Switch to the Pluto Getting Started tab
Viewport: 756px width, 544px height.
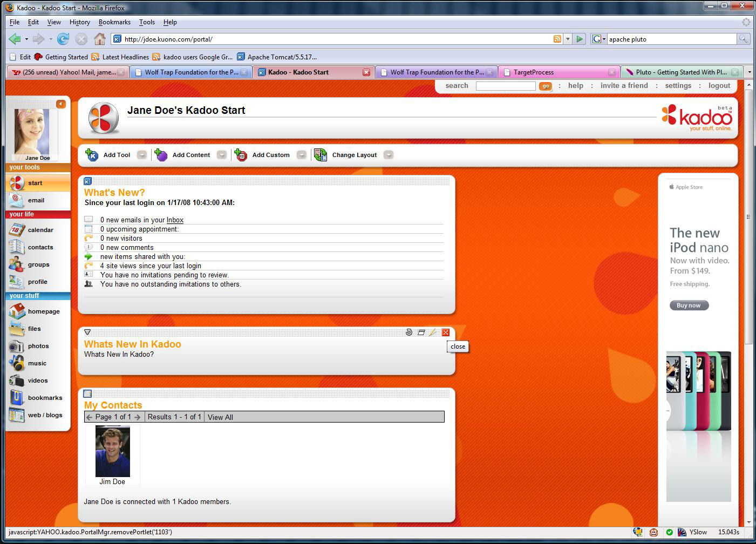click(682, 72)
